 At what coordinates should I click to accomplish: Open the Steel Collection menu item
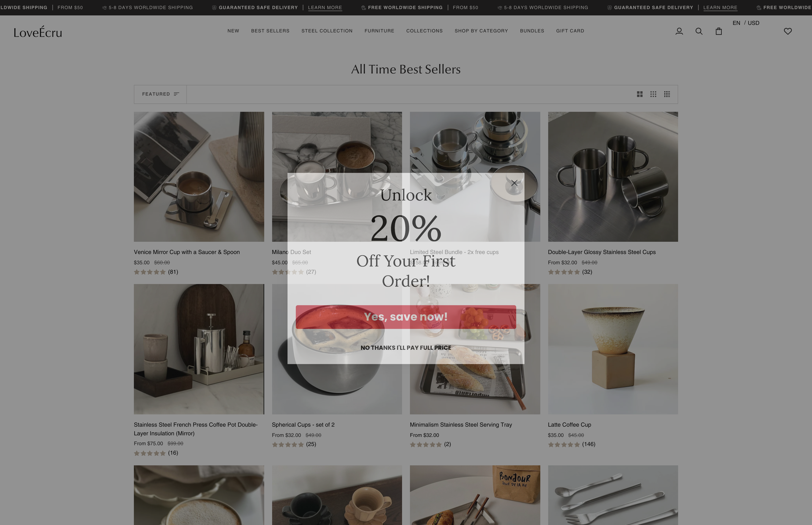point(327,31)
